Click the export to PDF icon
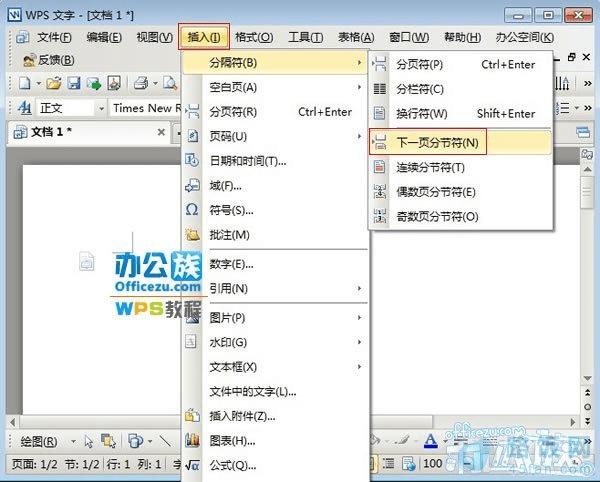600x482 pixels. pyautogui.click(x=114, y=83)
